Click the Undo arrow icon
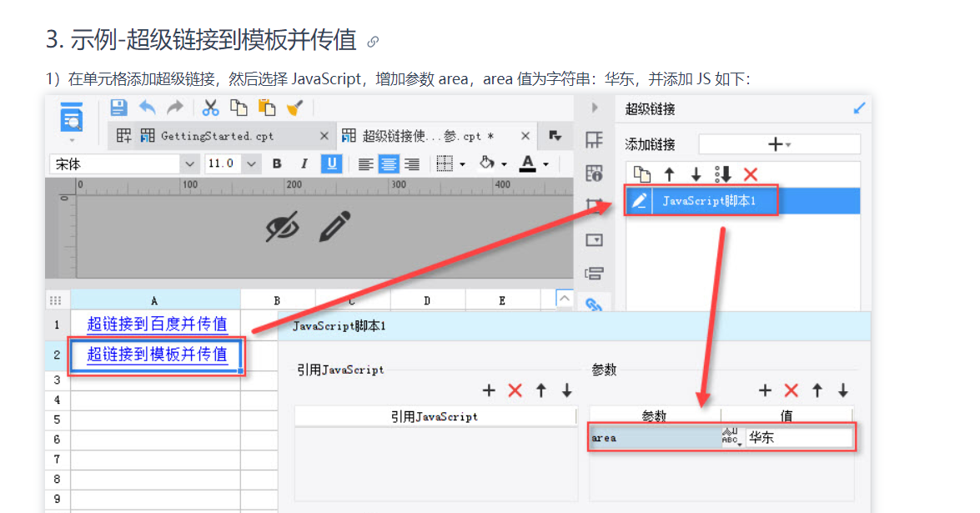Image resolution: width=980 pixels, height=513 pixels. pyautogui.click(x=148, y=108)
